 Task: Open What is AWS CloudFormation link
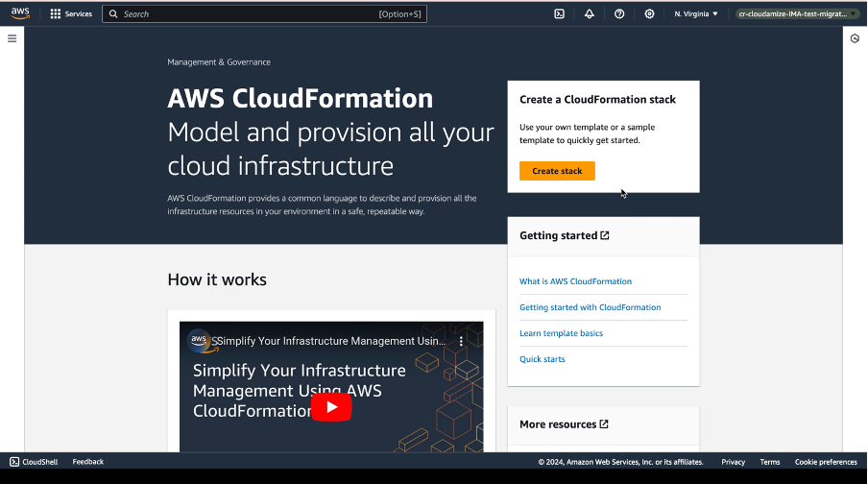point(575,281)
